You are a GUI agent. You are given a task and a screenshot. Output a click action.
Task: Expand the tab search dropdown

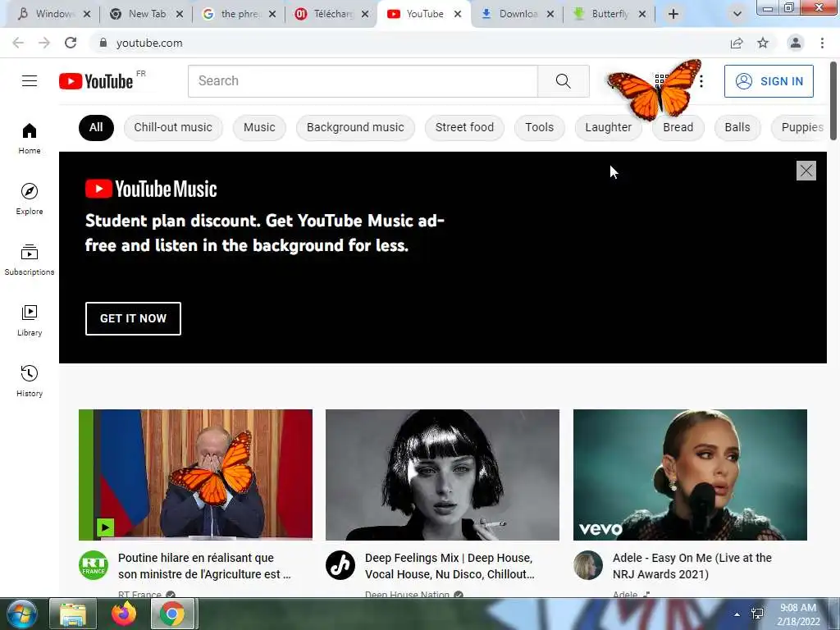click(737, 14)
